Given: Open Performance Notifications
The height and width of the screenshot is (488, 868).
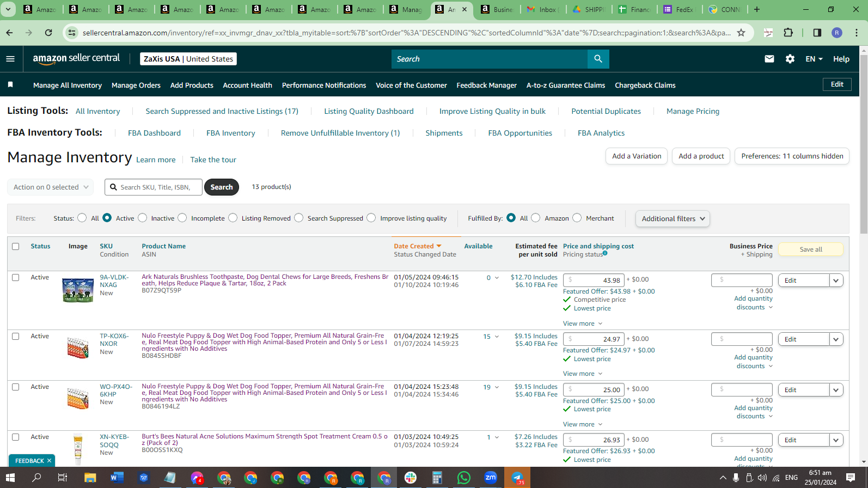Looking at the screenshot, I should [x=324, y=85].
